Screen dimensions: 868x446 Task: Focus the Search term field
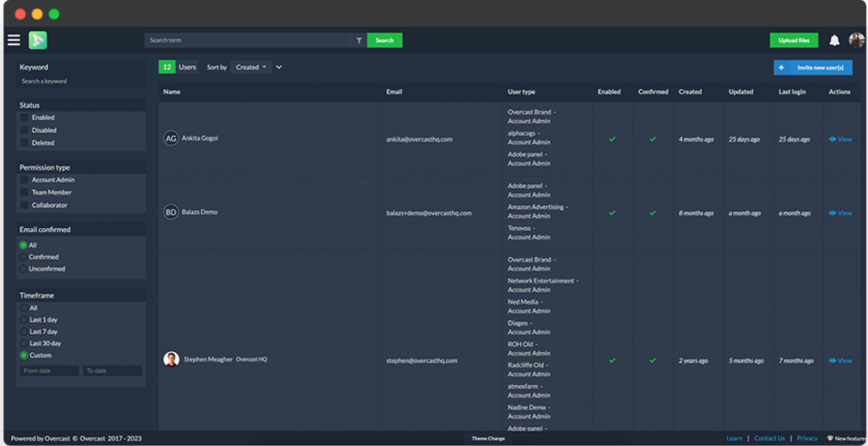click(248, 41)
